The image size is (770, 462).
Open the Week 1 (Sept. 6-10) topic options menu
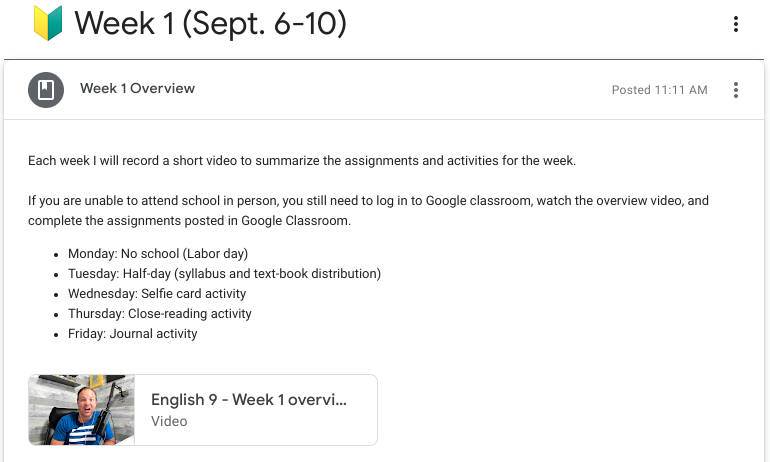click(x=735, y=24)
